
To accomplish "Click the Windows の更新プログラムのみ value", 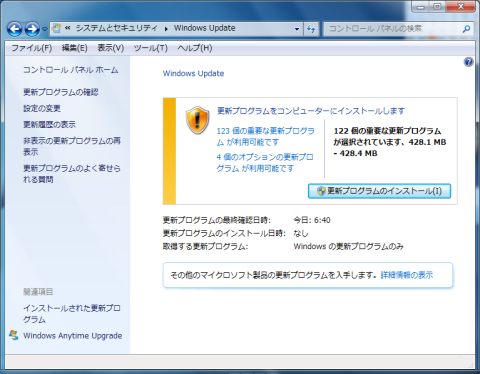I will point(348,246).
